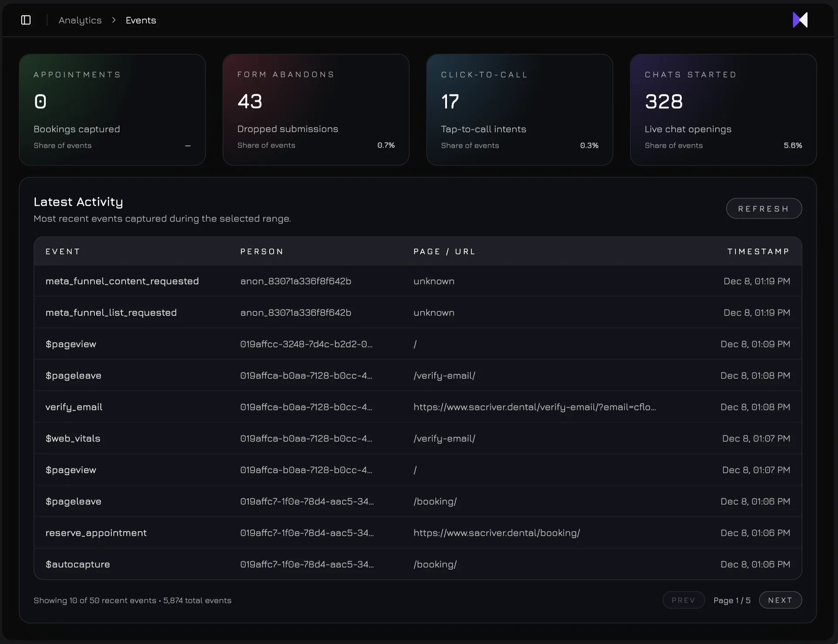Go to the next page of events
This screenshot has height=644, width=838.
click(x=780, y=600)
